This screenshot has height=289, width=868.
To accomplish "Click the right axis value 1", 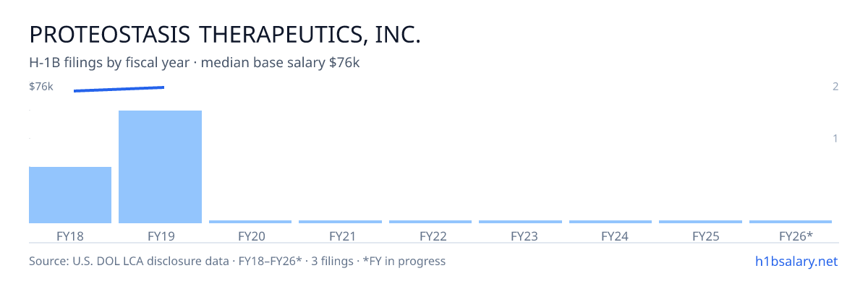I will pos(835,138).
